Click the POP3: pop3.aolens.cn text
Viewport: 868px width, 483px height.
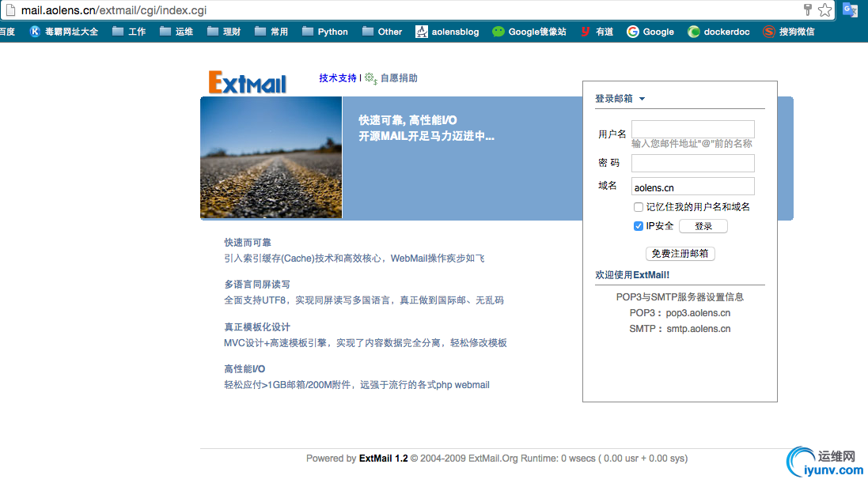pyautogui.click(x=680, y=312)
